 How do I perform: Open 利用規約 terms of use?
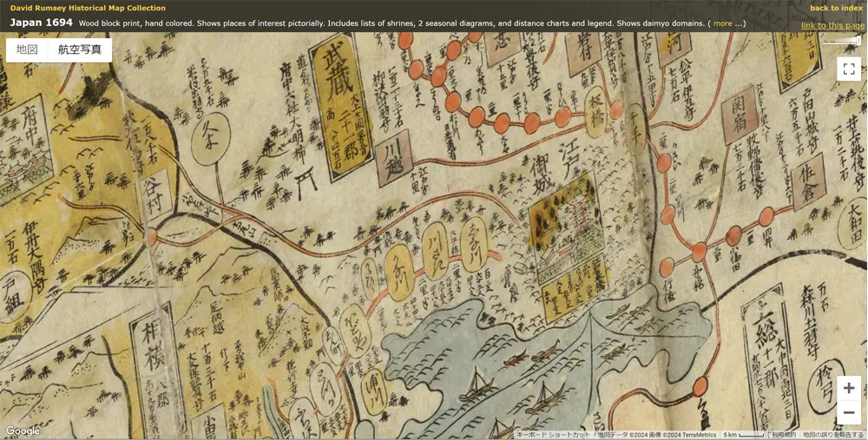(784, 435)
